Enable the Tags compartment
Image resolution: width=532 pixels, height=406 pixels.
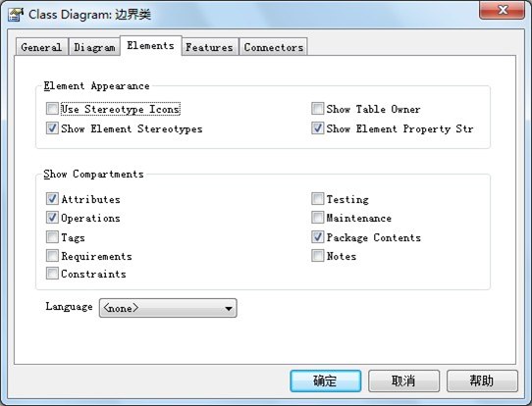[x=52, y=237]
